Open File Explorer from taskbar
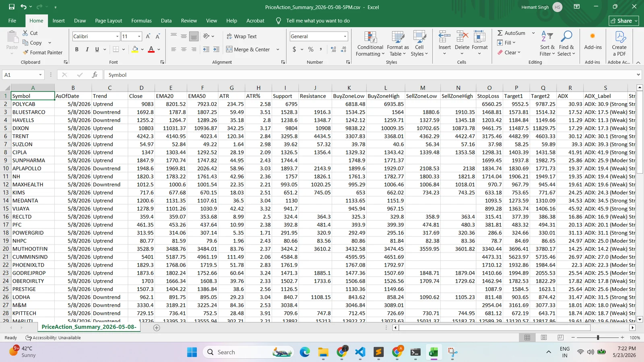644x362 pixels. pos(323,352)
